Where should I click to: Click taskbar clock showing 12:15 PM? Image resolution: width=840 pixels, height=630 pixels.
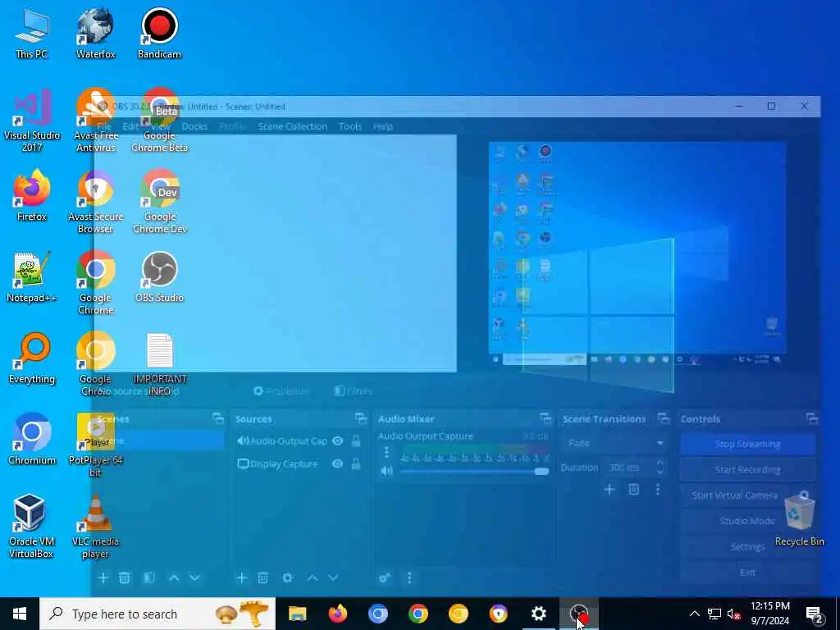point(769,614)
